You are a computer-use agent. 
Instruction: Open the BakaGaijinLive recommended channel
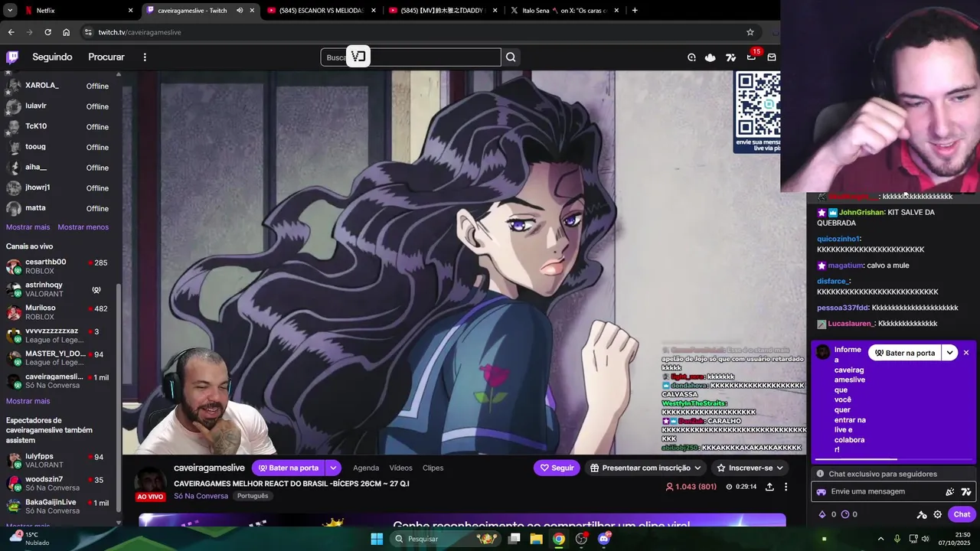point(60,507)
